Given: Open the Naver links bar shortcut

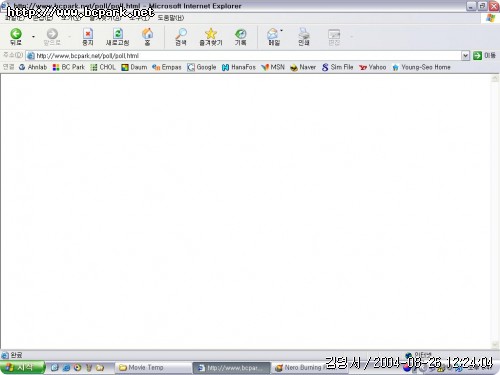Looking at the screenshot, I should 303,67.
